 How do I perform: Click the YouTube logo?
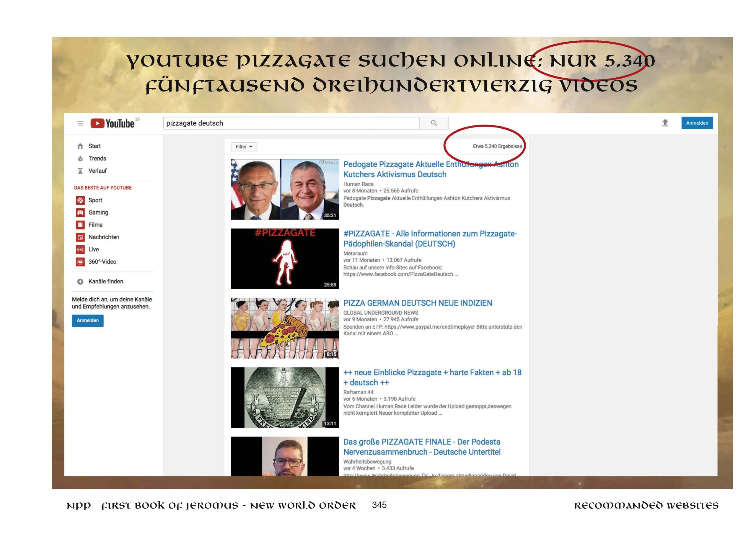(x=113, y=123)
